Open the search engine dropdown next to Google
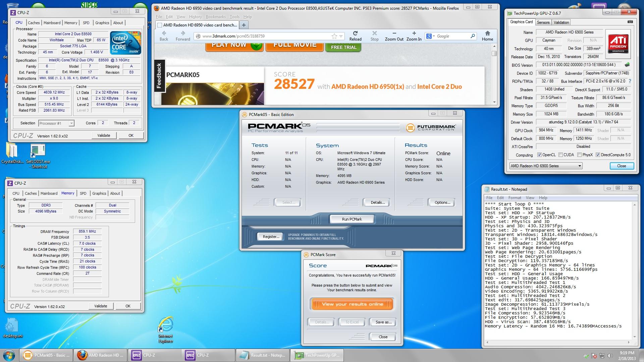The image size is (644, 362). point(431,36)
